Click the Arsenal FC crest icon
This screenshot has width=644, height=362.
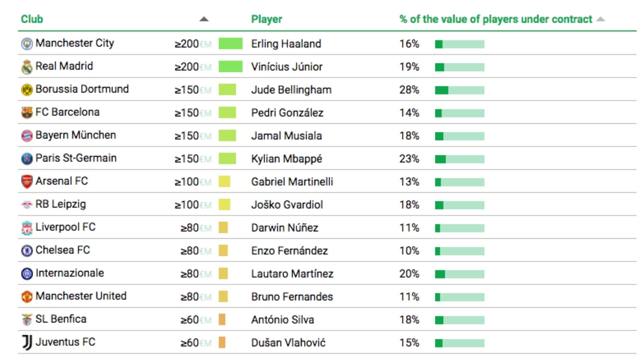click(x=27, y=182)
